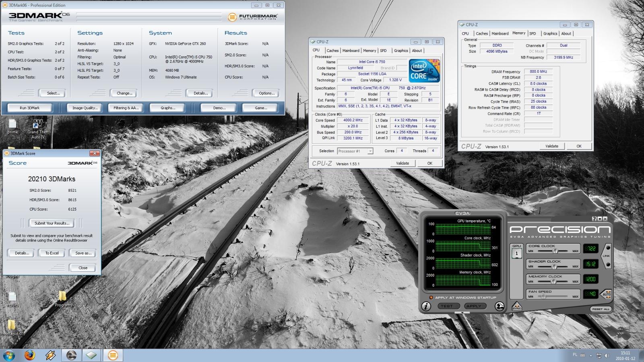Click Details in 3DMark Score window
644x362 pixels.
tap(22, 253)
